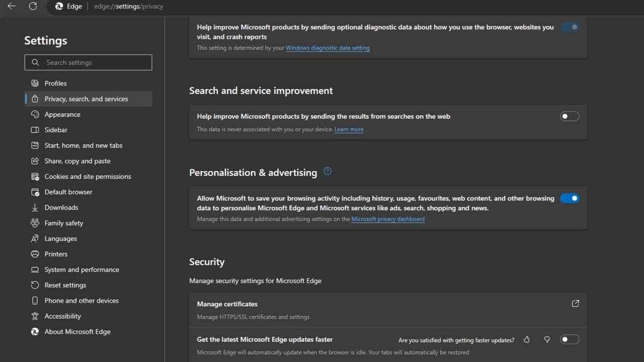Click the page refresh icon
Viewport: 644px width, 362px height.
(x=33, y=7)
